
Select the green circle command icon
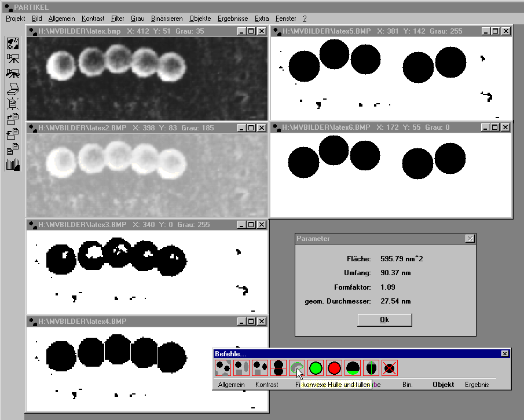click(316, 368)
